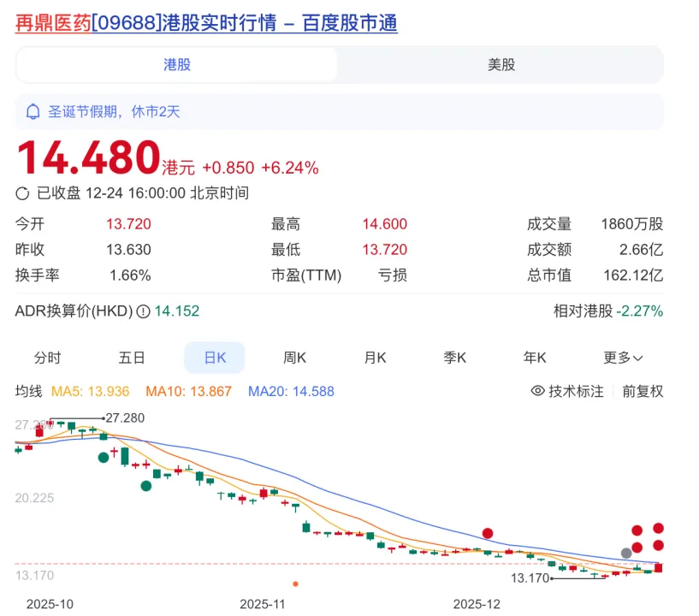Click the upper green marker dot in October
Viewport: 699px width, 616px height.
(x=104, y=458)
